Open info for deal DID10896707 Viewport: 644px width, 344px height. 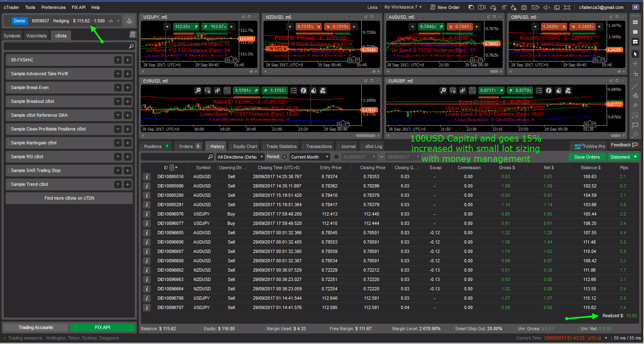click(x=147, y=307)
